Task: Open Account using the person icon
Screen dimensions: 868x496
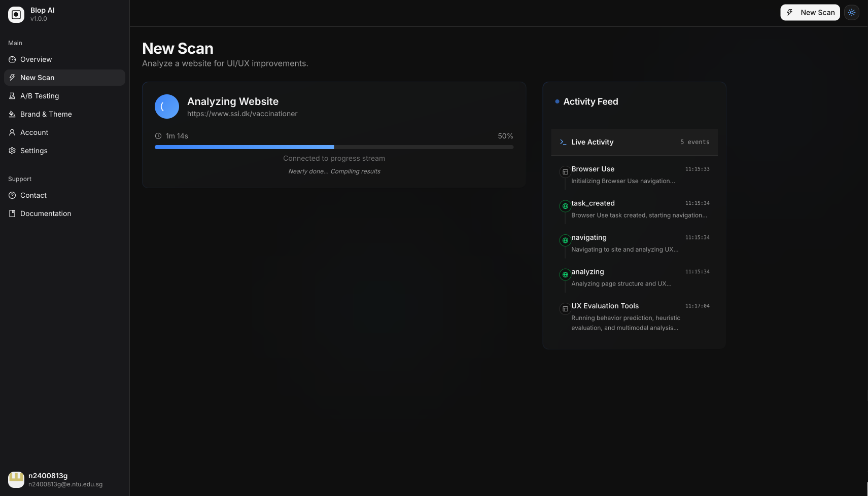Action: 11,132
